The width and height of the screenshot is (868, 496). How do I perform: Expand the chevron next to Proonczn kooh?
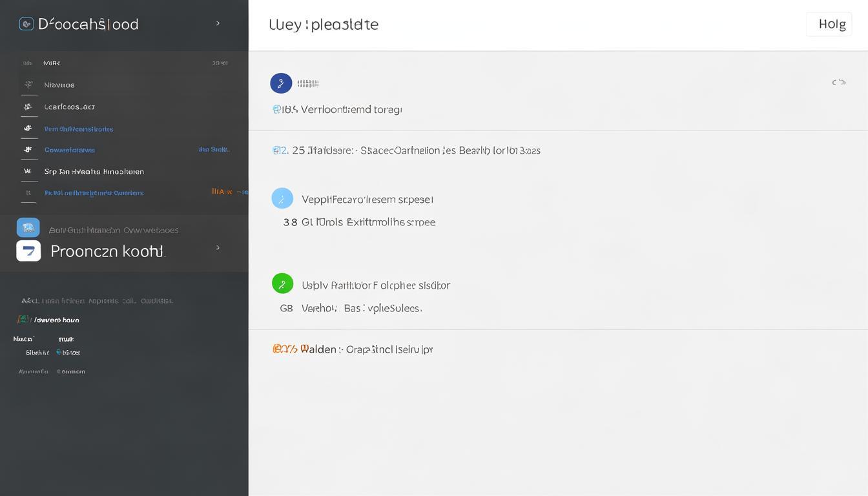click(x=218, y=247)
